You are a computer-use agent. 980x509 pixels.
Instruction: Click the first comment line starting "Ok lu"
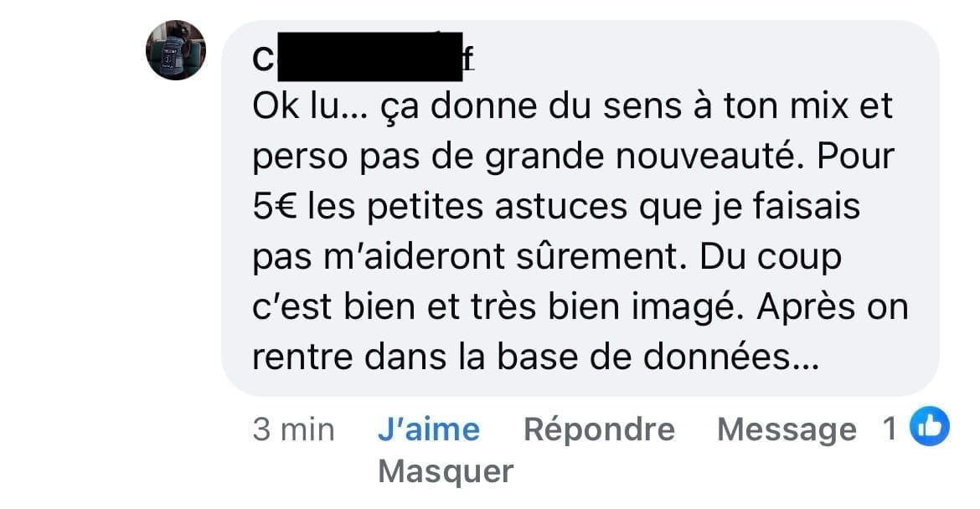pyautogui.click(x=572, y=107)
